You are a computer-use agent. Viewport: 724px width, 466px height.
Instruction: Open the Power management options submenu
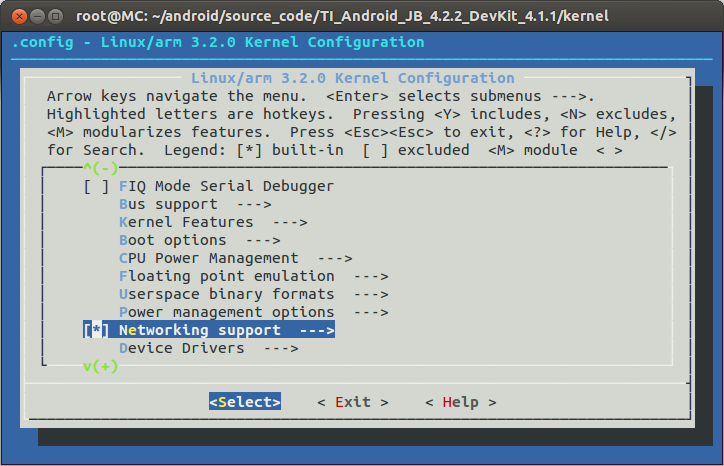pos(253,313)
